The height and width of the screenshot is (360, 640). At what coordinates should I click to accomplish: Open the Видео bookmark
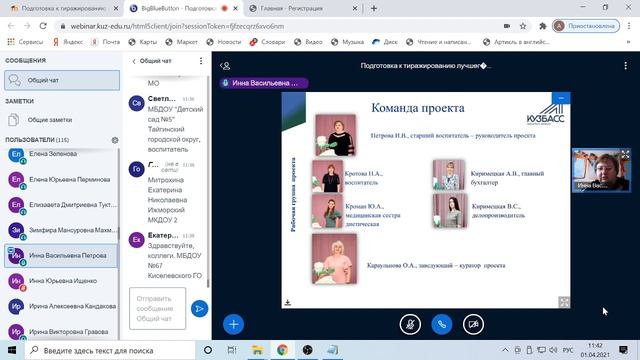pyautogui.click(x=308, y=42)
